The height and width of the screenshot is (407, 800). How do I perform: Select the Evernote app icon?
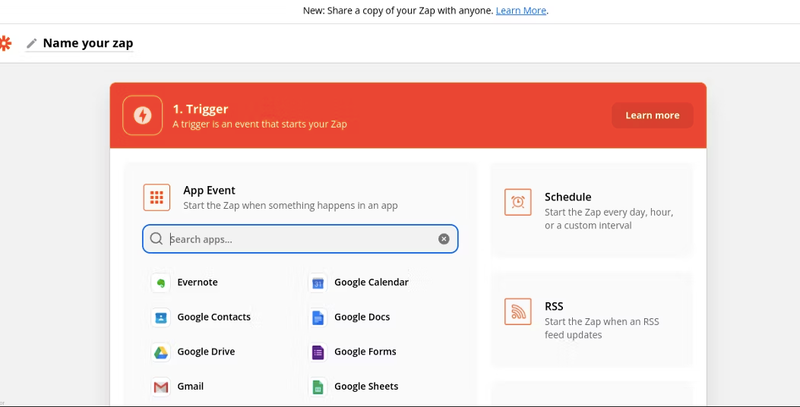coord(161,283)
